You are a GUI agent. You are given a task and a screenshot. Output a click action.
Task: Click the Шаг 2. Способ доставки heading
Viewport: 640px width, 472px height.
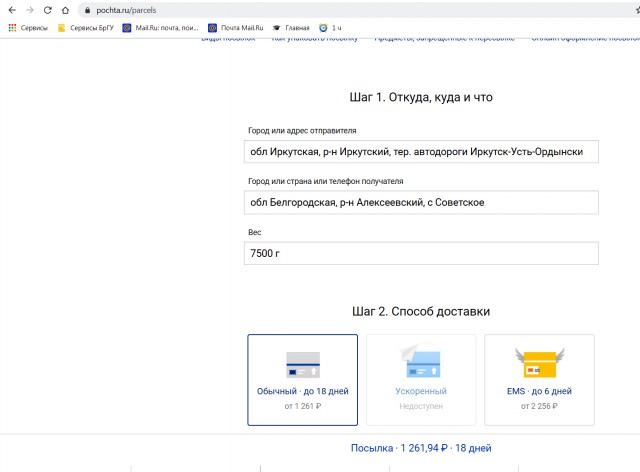(421, 312)
